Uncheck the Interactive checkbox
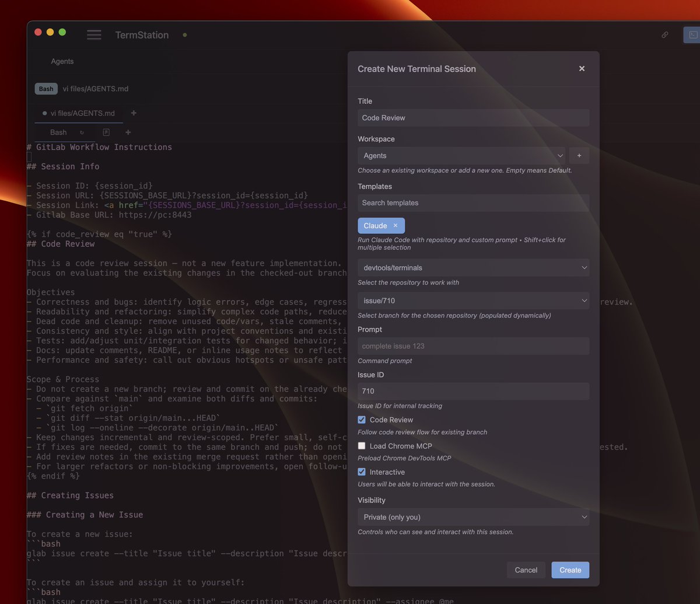The image size is (700, 604). (x=362, y=472)
